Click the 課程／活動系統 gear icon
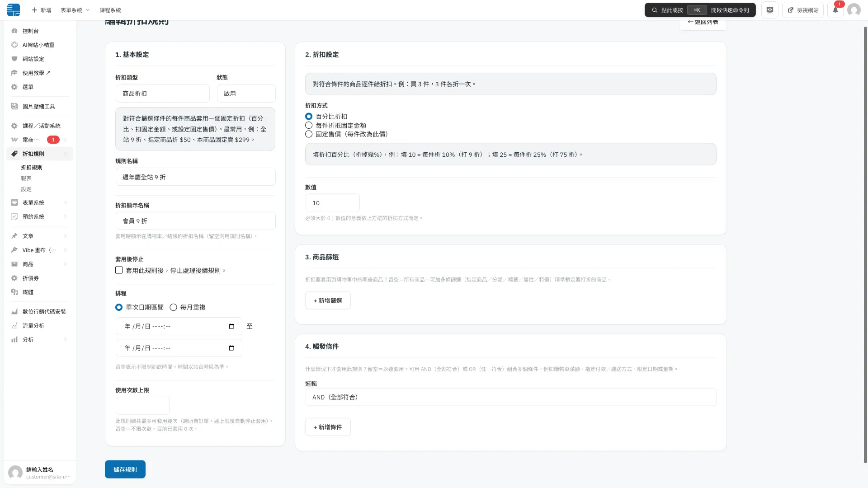The width and height of the screenshot is (868, 488). pos(14,126)
